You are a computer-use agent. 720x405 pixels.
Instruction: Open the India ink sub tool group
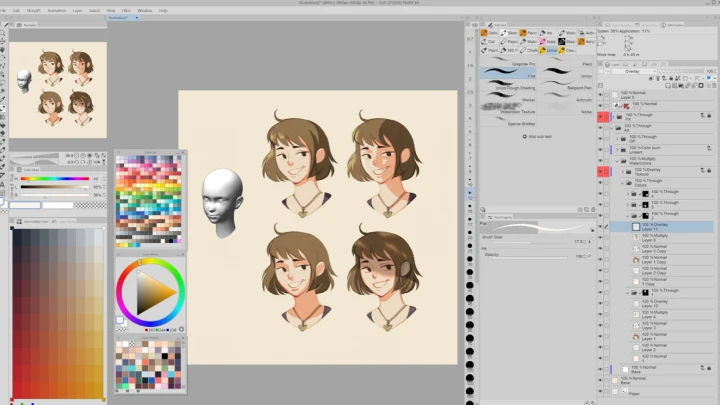[x=547, y=41]
